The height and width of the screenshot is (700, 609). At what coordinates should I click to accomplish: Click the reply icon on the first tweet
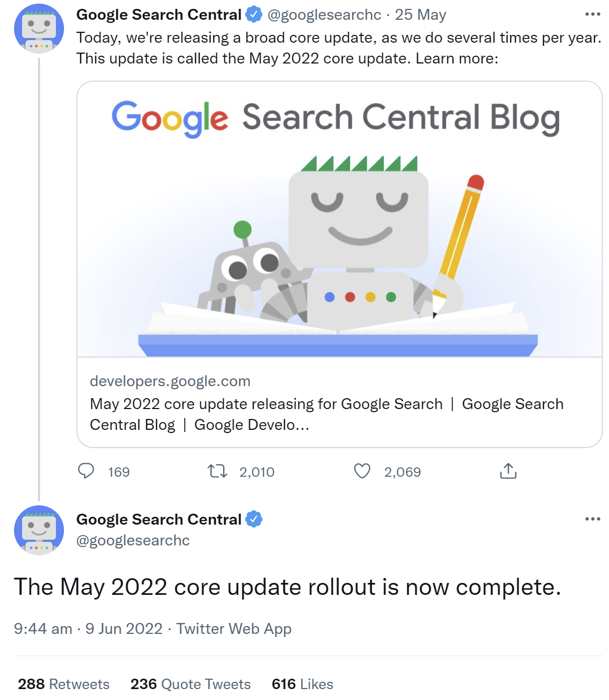[87, 472]
